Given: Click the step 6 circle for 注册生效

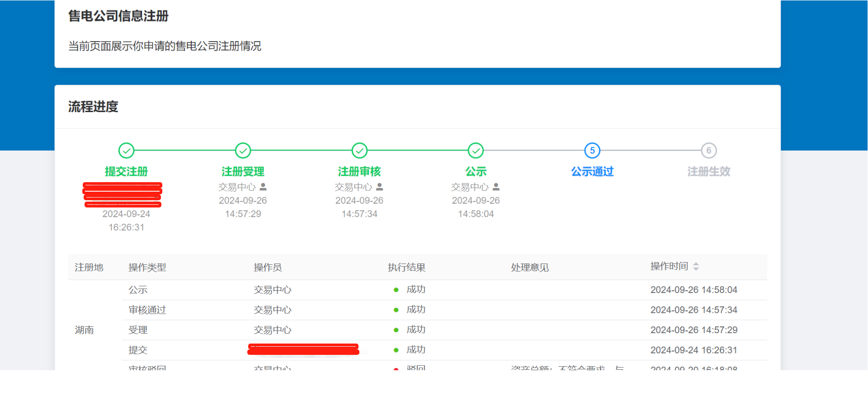Looking at the screenshot, I should point(709,151).
